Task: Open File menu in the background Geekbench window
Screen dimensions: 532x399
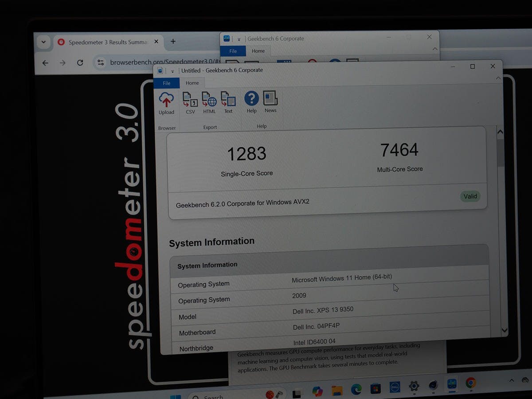Action: click(x=233, y=51)
